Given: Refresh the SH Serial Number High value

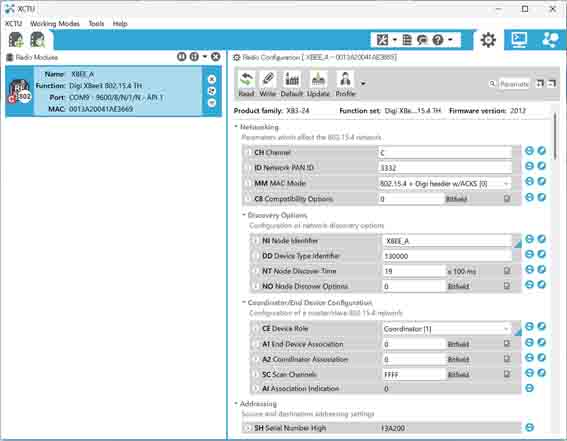Looking at the screenshot, I should 529,427.
